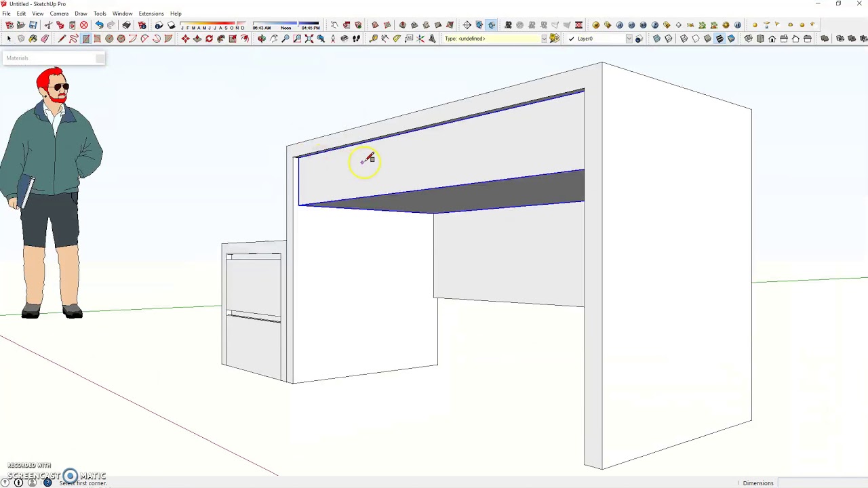
Task: Click the Print icon
Action: coord(126,25)
